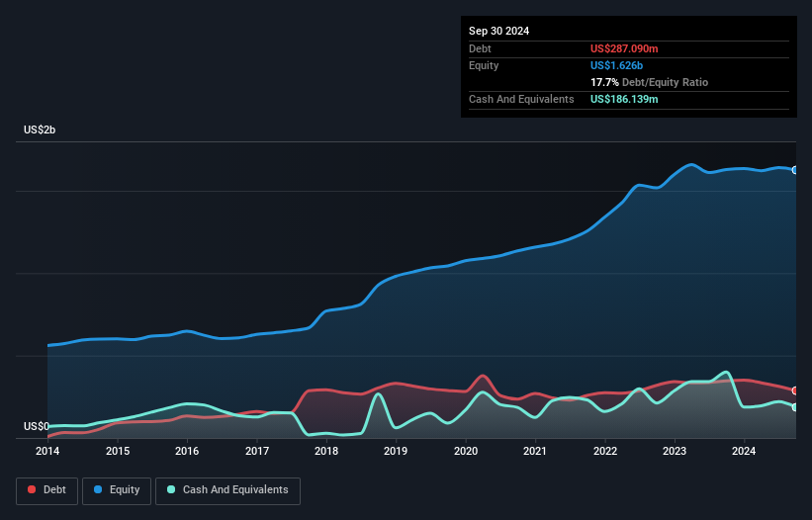Click the US$0 y-axis label
This screenshot has width=812, height=520.
pyautogui.click(x=37, y=426)
